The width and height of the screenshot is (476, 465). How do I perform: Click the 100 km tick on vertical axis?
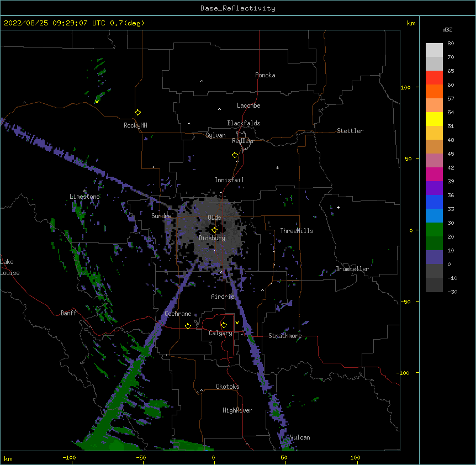(405, 87)
